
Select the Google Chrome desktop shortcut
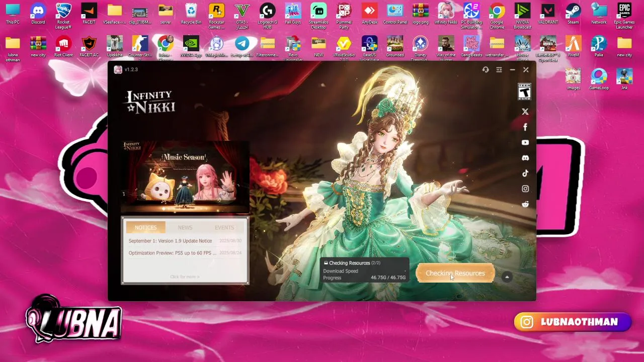[497, 16]
